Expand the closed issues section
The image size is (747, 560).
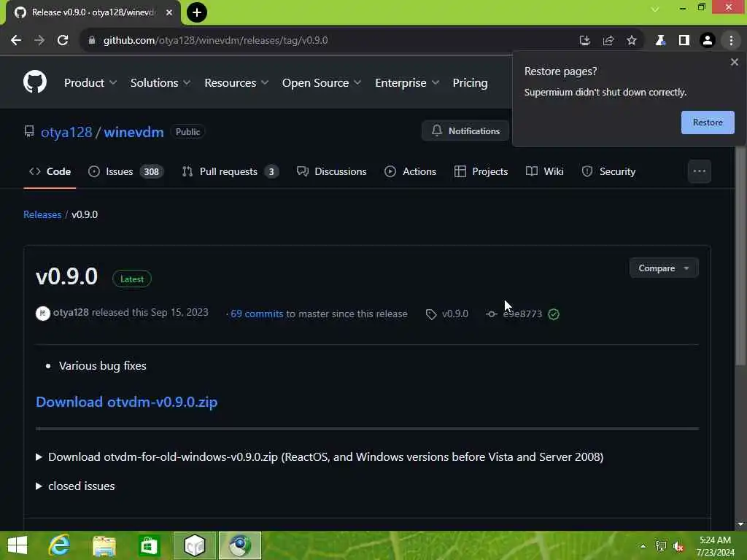point(75,486)
